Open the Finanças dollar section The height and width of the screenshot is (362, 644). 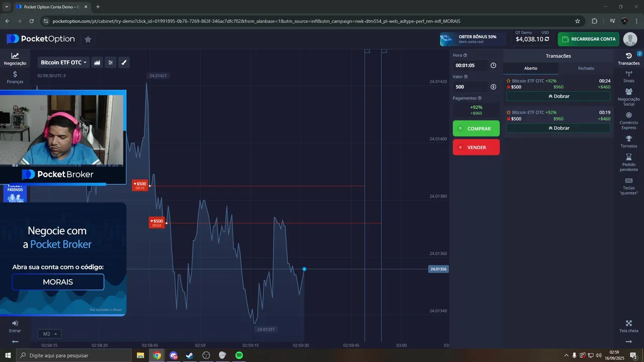tap(15, 77)
